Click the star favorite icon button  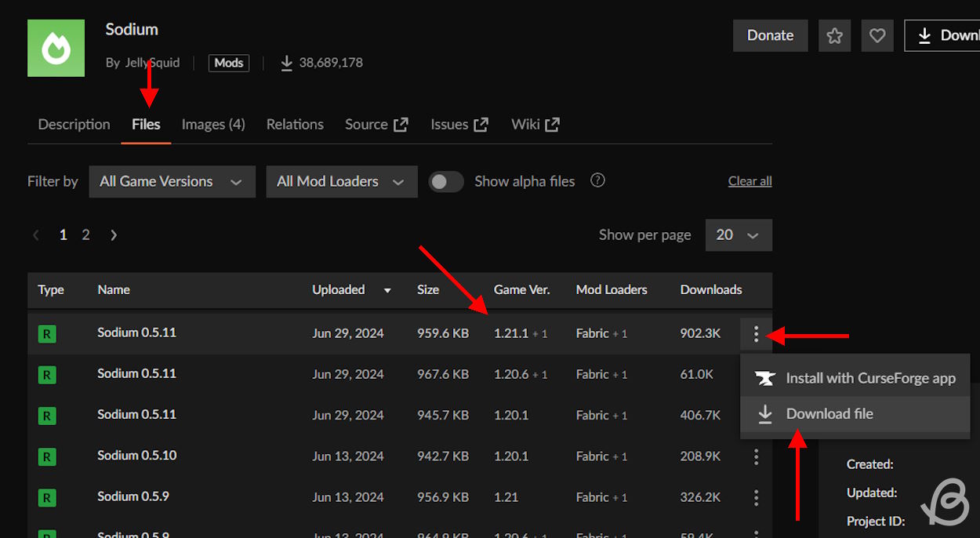tap(834, 35)
